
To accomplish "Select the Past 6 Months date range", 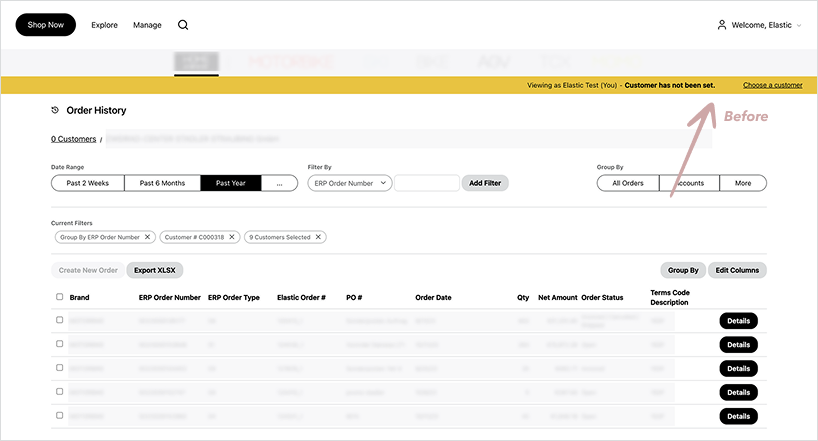I will (162, 183).
